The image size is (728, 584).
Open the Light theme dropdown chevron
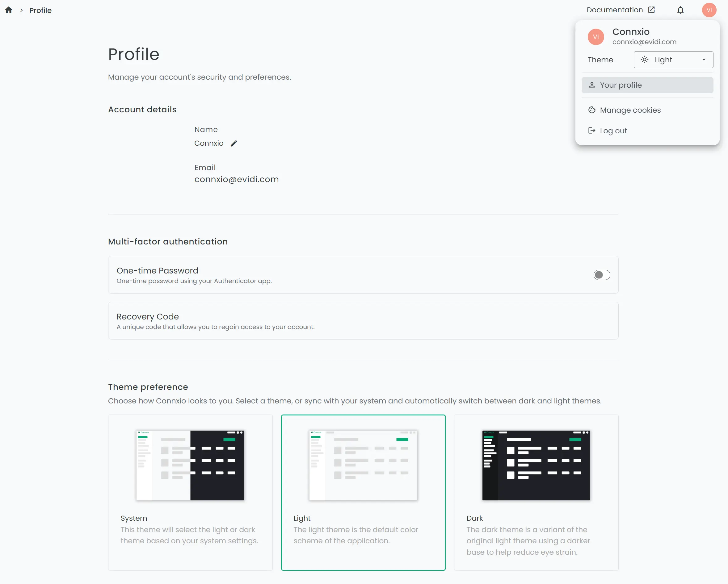tap(704, 60)
